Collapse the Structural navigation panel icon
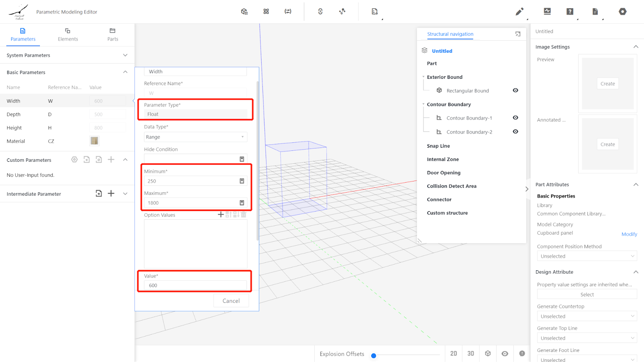644x362 pixels. (518, 34)
